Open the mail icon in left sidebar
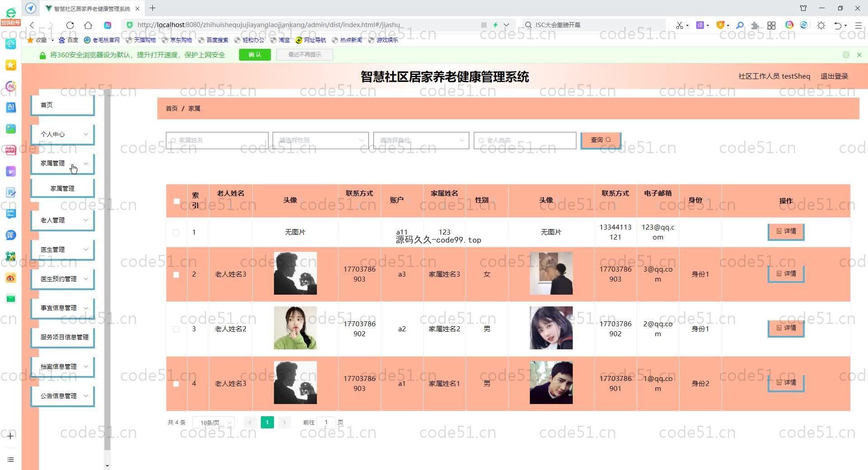The image size is (868, 470). (x=11, y=299)
